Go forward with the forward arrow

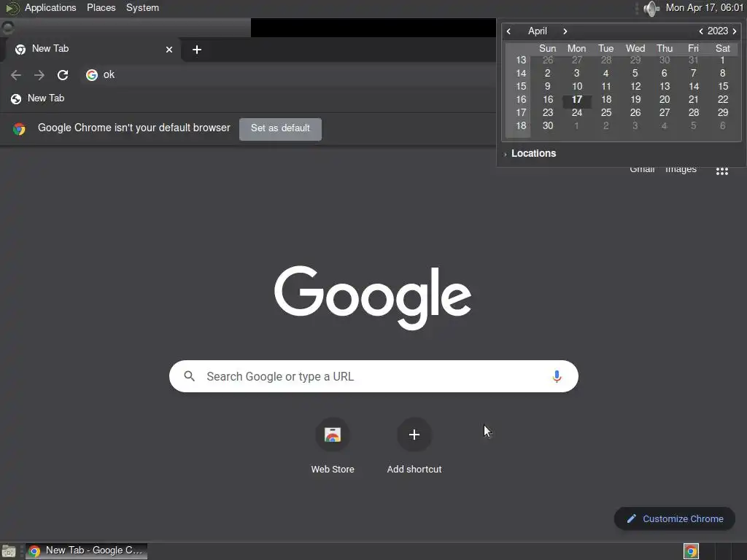click(x=39, y=75)
